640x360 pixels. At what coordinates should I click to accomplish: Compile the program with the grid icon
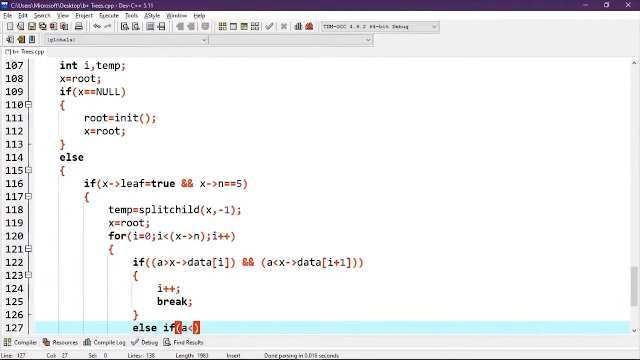tap(222, 27)
